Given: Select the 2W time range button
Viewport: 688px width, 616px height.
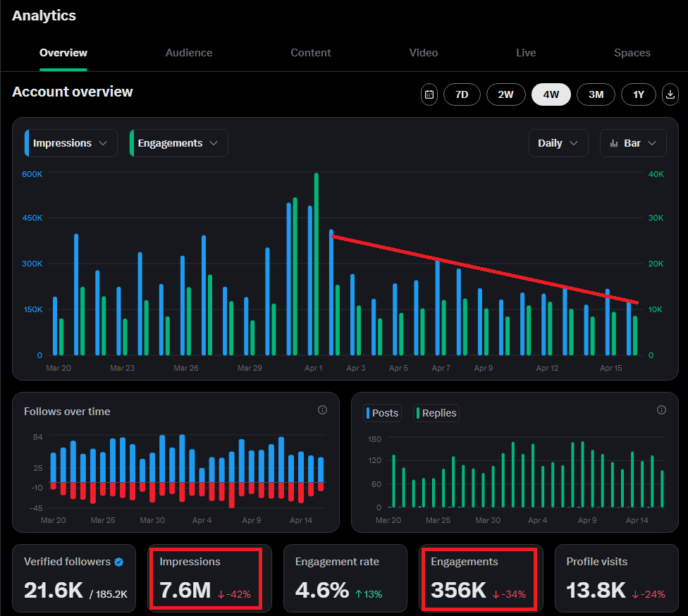Looking at the screenshot, I should 506,94.
